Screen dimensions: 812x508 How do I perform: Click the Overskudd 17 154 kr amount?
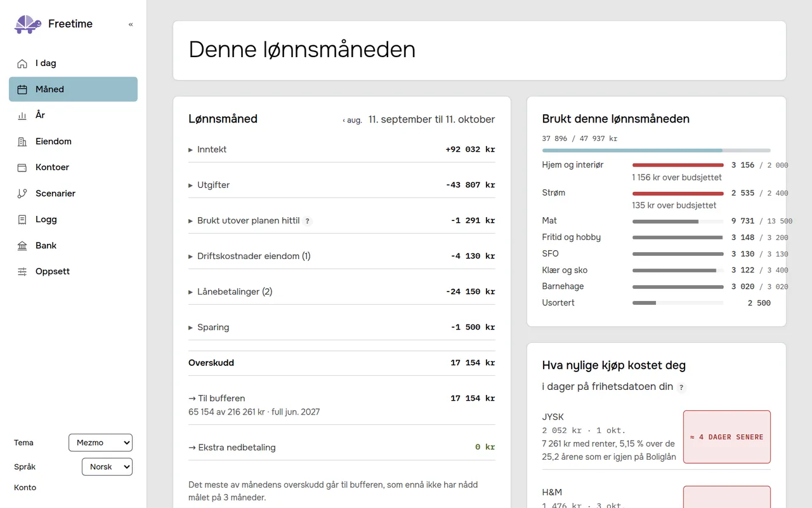click(473, 363)
